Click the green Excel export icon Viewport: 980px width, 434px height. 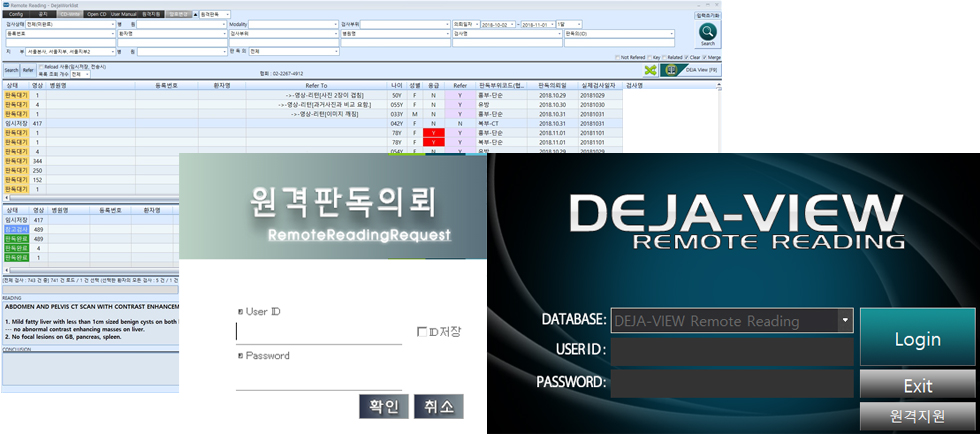651,70
